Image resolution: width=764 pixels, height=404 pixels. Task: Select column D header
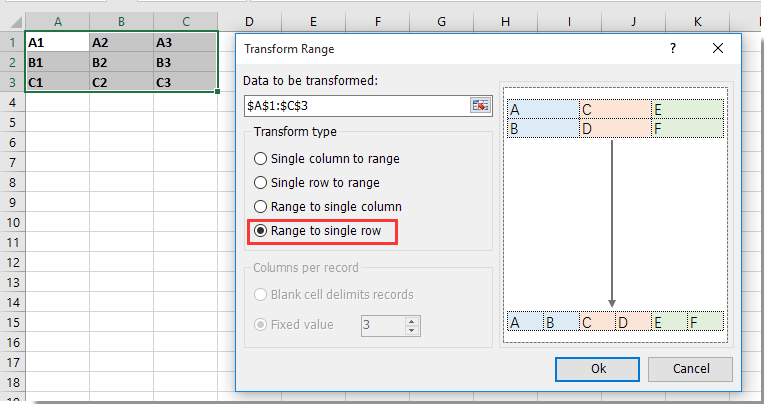click(248, 21)
